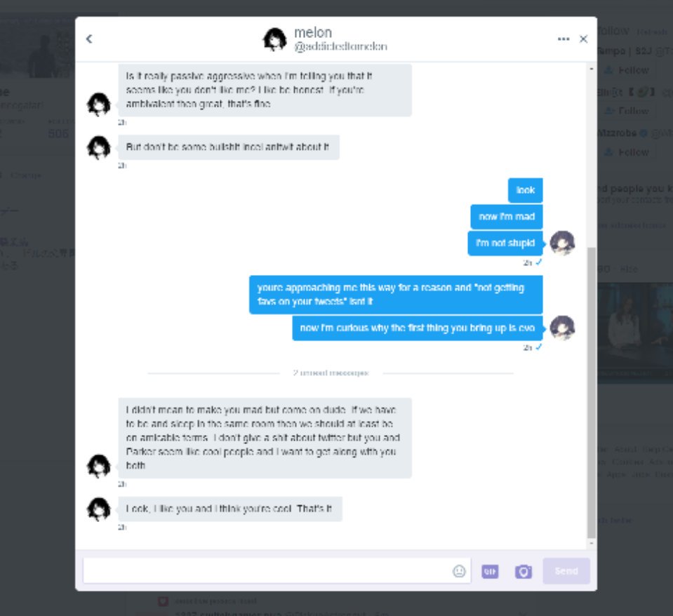The image size is (673, 616).
Task: Click your own avatar next to "I'm not stupid"
Action: coord(562,243)
